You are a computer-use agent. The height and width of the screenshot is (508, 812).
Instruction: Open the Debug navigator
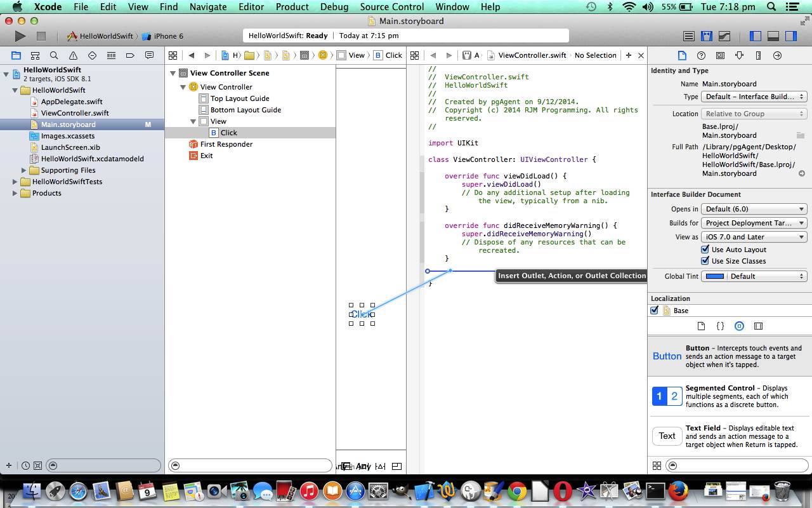111,55
